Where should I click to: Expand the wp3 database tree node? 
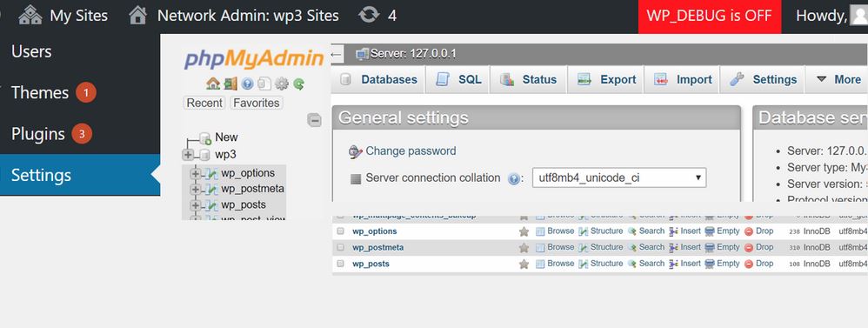click(188, 155)
